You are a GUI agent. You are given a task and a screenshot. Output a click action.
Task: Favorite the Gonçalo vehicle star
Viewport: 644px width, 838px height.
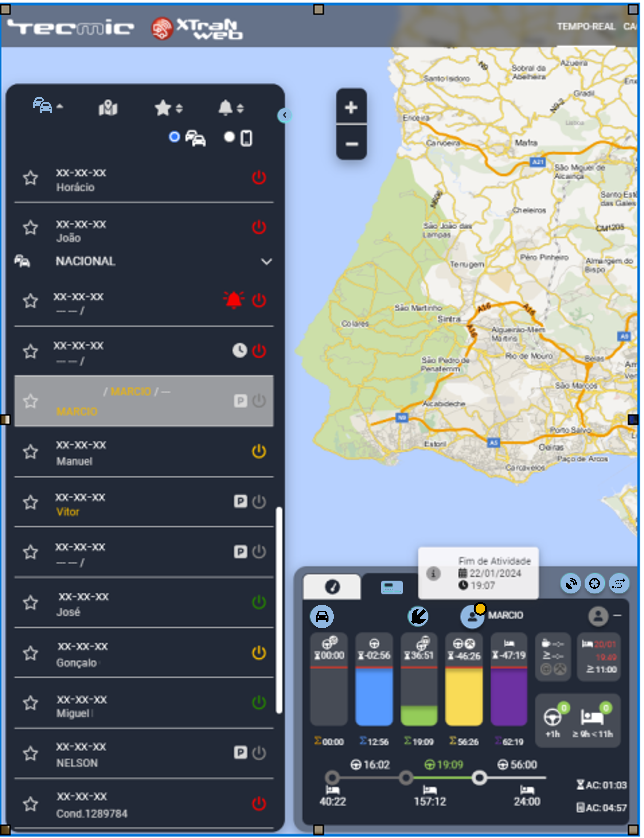[x=30, y=653]
